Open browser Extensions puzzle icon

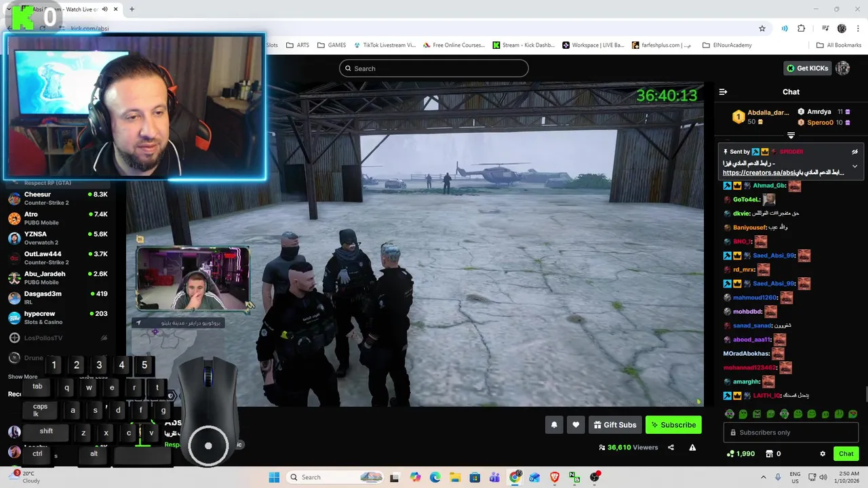pos(802,28)
